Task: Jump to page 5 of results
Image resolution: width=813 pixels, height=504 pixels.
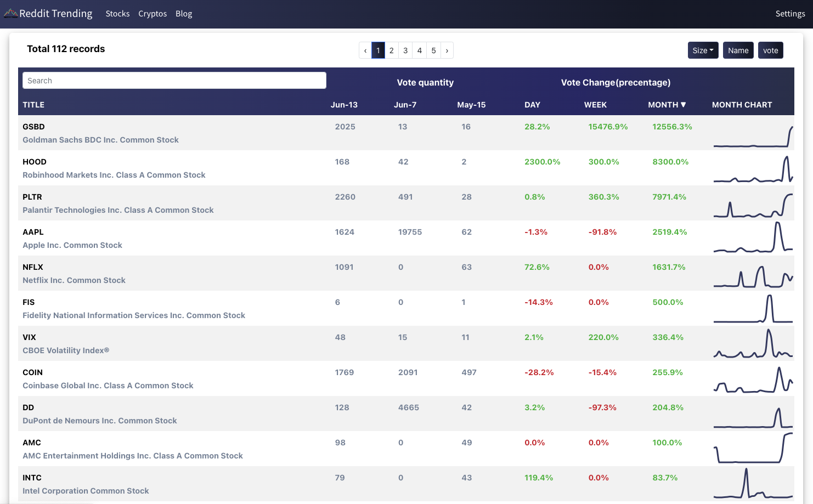Action: (433, 50)
